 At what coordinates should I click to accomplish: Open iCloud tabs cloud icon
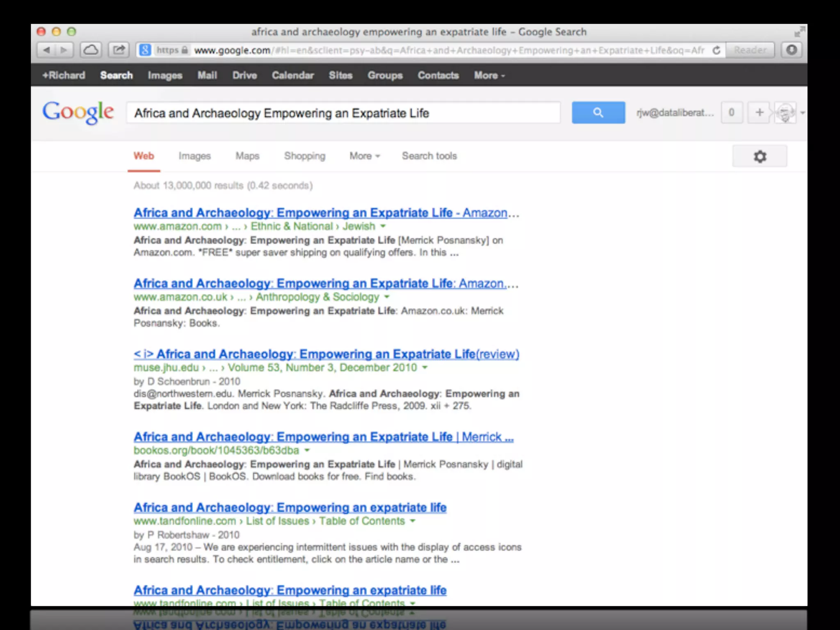91,50
